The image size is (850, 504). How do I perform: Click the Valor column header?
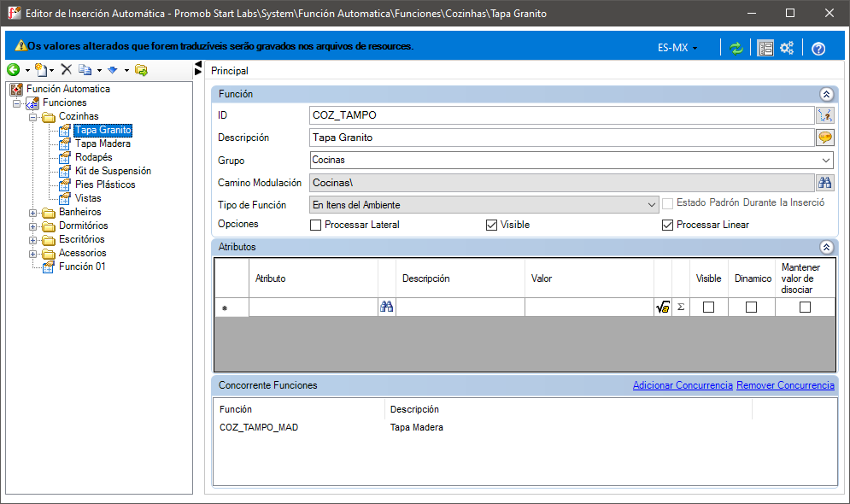(x=589, y=278)
